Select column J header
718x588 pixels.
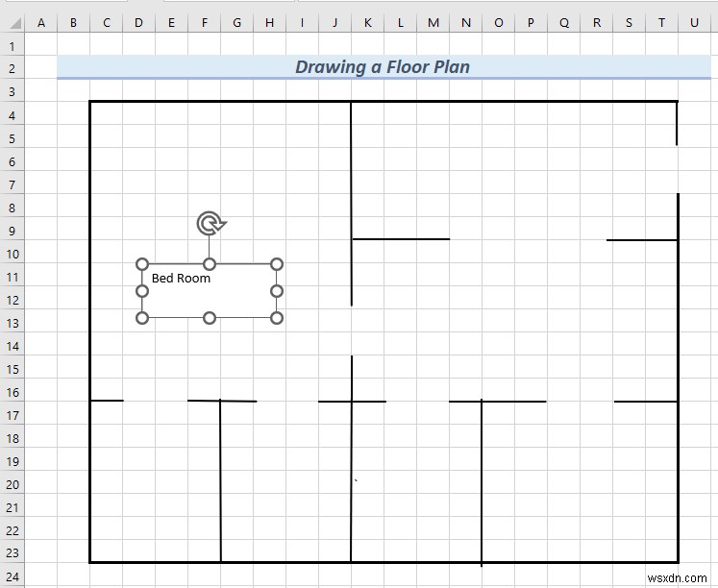[334, 23]
